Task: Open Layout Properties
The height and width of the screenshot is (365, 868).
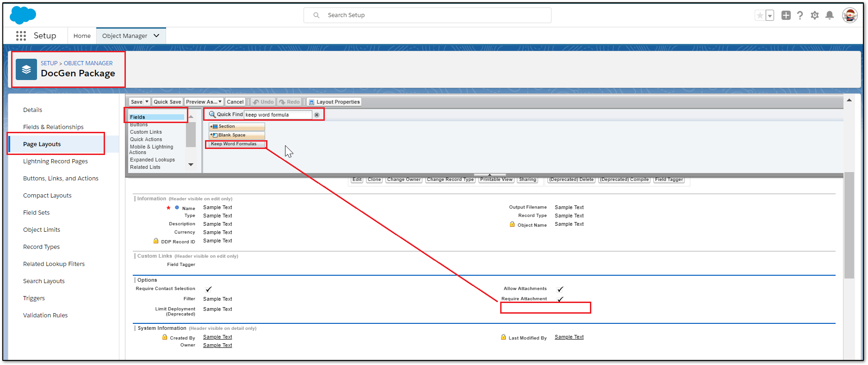Action: click(x=334, y=102)
